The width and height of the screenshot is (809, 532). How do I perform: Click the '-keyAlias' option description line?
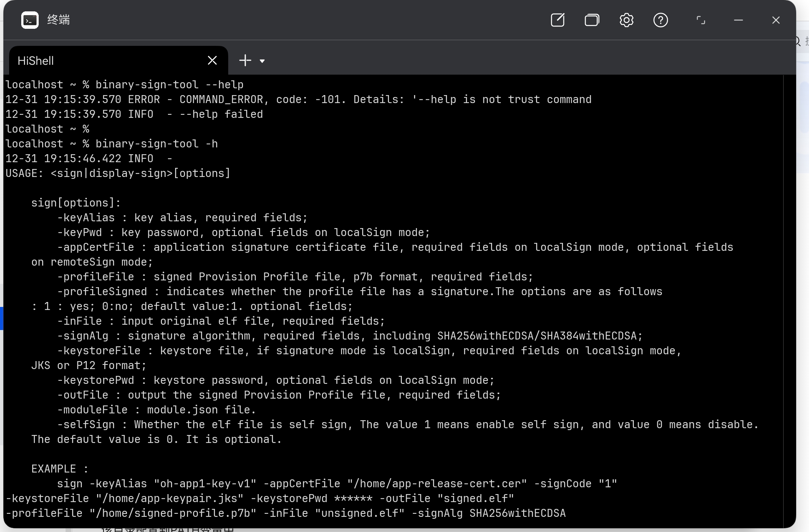[182, 218]
